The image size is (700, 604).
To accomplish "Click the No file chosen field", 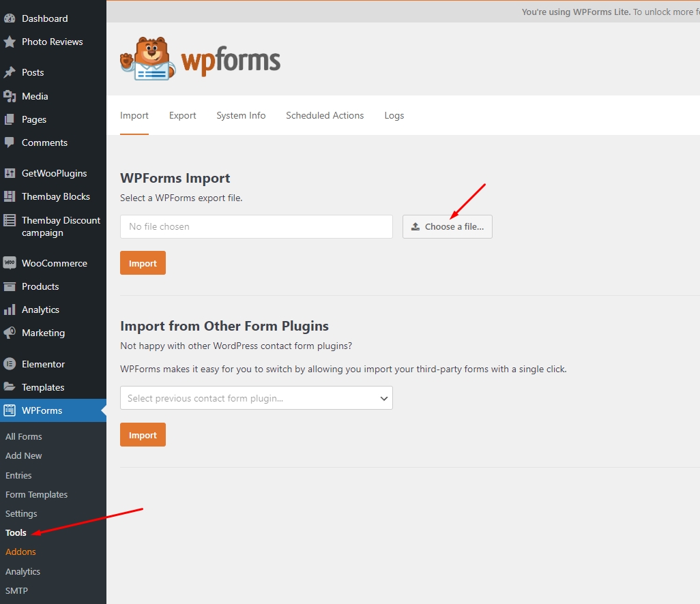I will click(x=256, y=226).
